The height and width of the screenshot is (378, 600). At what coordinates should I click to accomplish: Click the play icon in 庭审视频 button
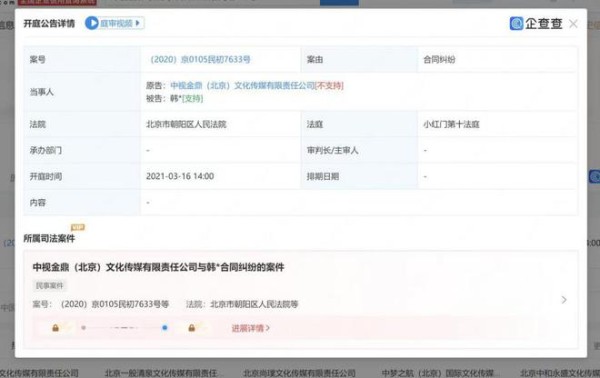coord(91,23)
